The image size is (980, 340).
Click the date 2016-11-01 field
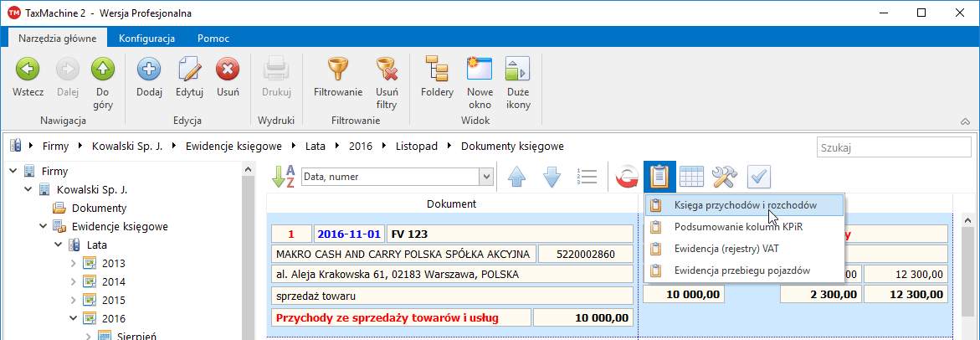pyautogui.click(x=348, y=235)
